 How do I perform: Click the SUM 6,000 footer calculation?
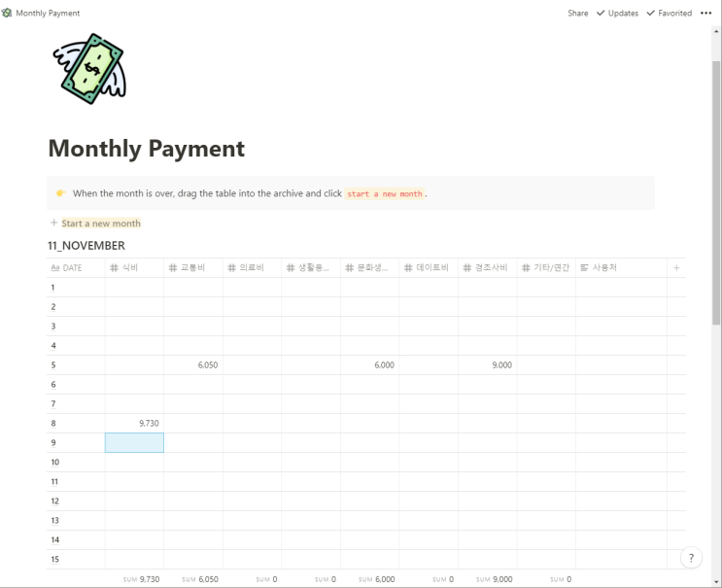pos(377,579)
